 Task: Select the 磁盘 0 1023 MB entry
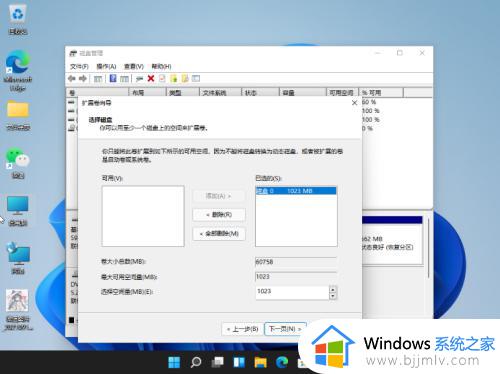[296, 191]
